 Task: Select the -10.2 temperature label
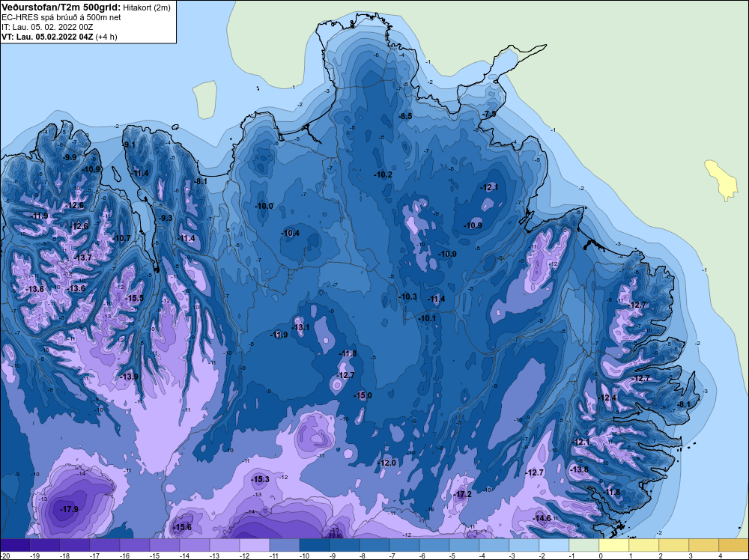383,174
